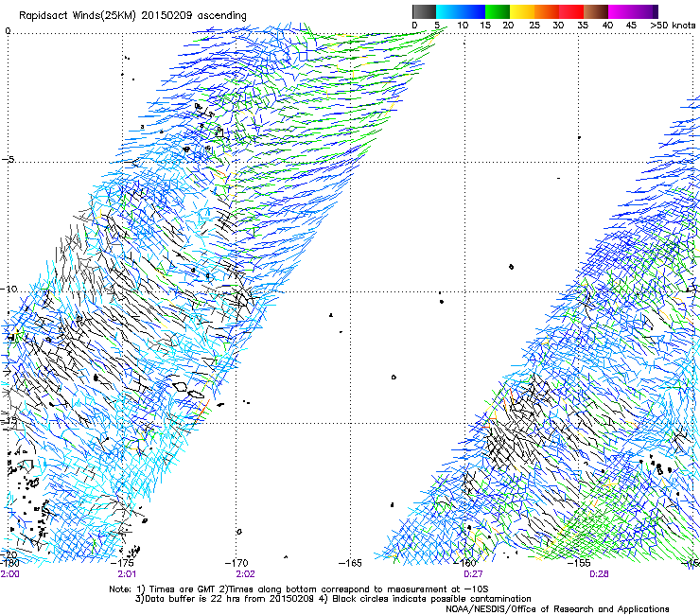Click the magenta 40-45 knots legend swatch

621,11
